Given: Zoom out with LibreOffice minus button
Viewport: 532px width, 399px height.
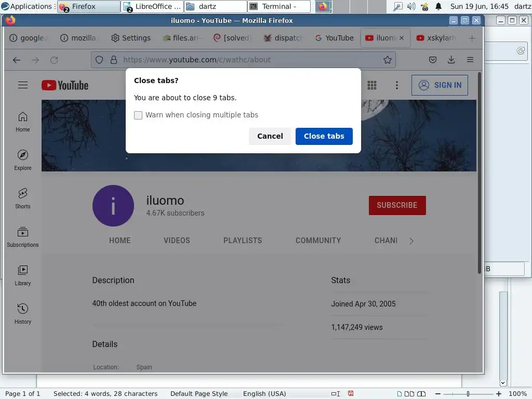Looking at the screenshot, I should coord(437,394).
